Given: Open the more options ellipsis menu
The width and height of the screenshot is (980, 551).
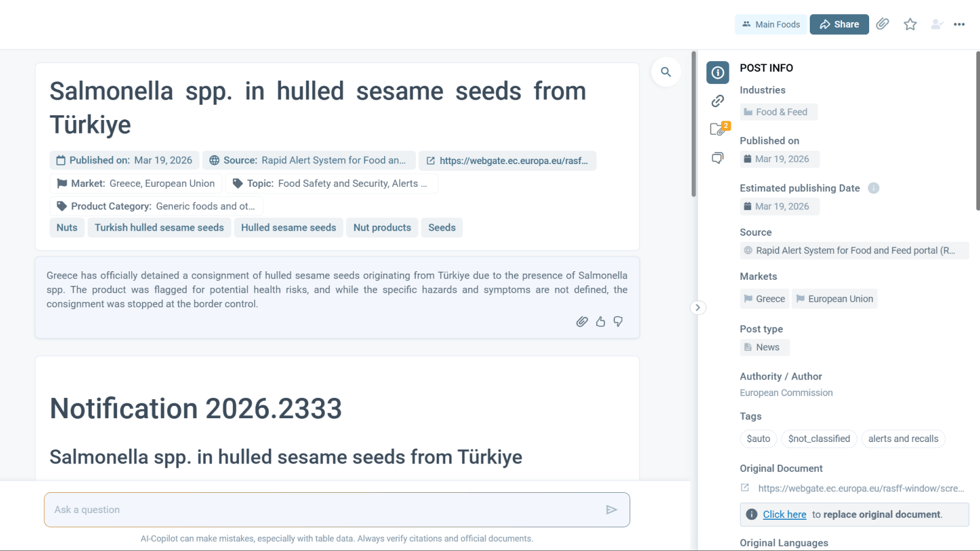Looking at the screenshot, I should [959, 24].
